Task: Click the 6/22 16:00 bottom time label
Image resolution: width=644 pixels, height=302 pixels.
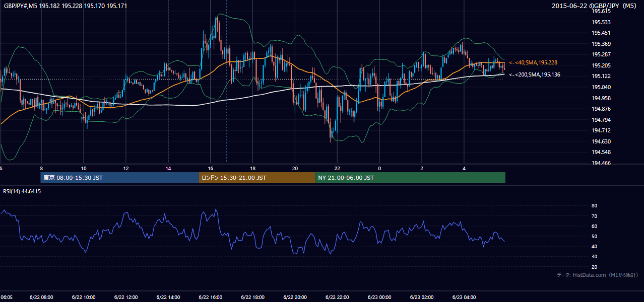Action: [x=210, y=297]
